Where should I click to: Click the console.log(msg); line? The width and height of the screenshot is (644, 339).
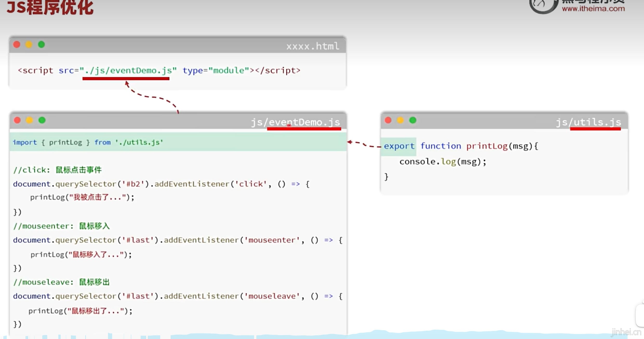coord(443,162)
